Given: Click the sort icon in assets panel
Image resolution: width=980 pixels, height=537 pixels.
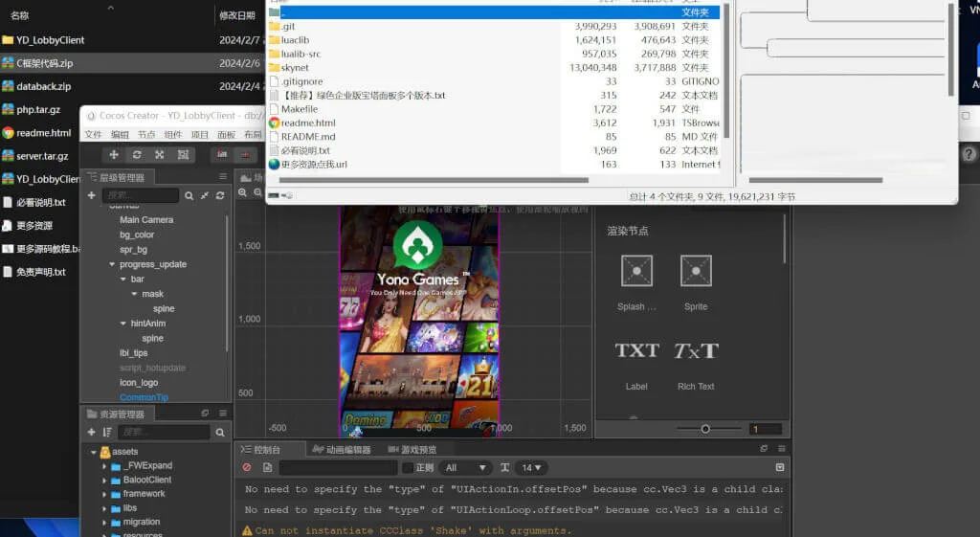Looking at the screenshot, I should coord(108,433).
